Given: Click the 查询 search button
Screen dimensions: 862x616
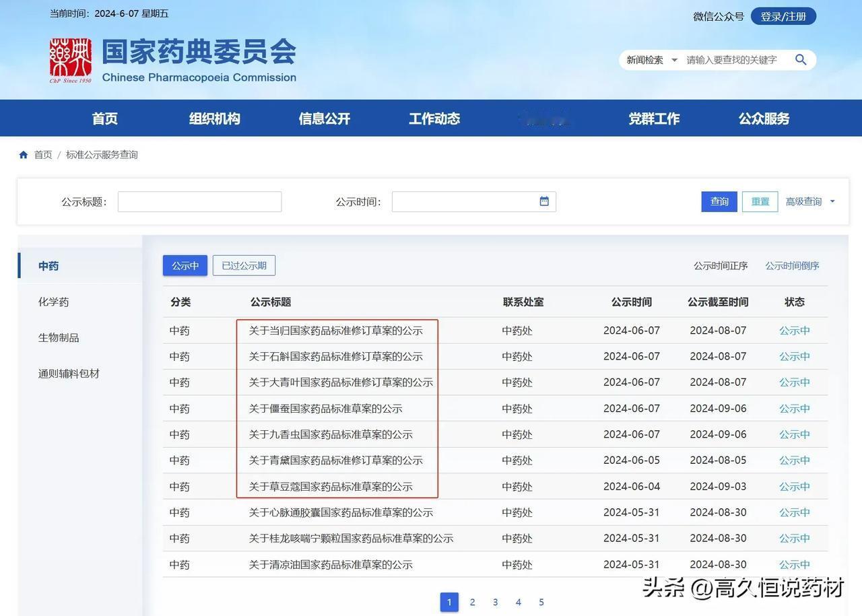Looking at the screenshot, I should click(x=719, y=201).
